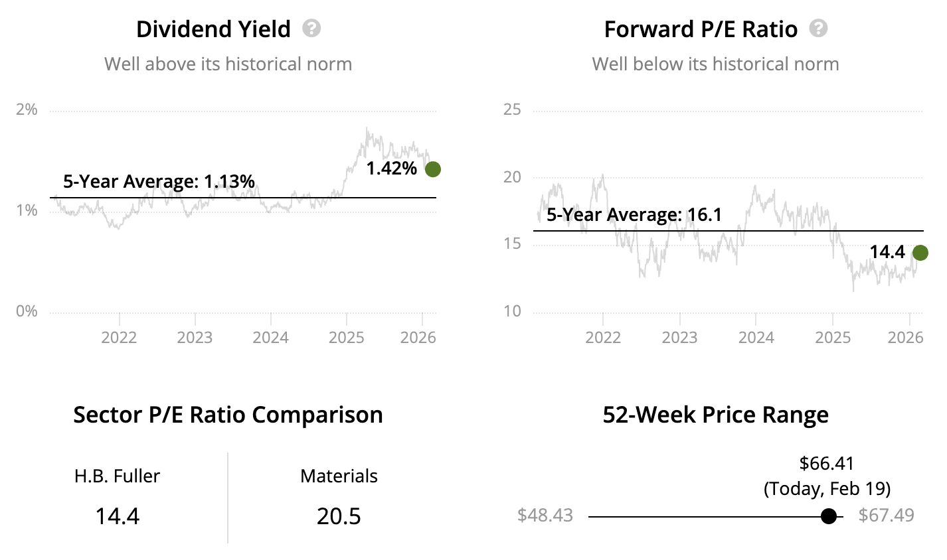
Task: Click the Dividend Yield heading
Action: click(x=213, y=29)
